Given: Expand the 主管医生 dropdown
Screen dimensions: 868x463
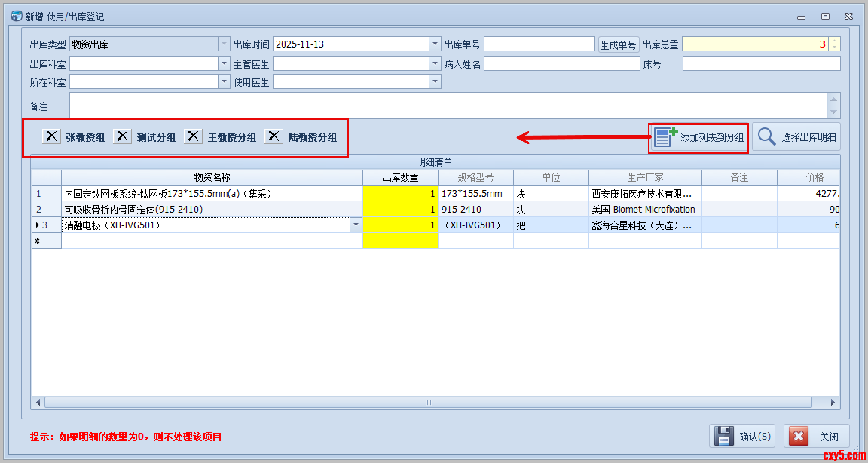Looking at the screenshot, I should pyautogui.click(x=435, y=63).
